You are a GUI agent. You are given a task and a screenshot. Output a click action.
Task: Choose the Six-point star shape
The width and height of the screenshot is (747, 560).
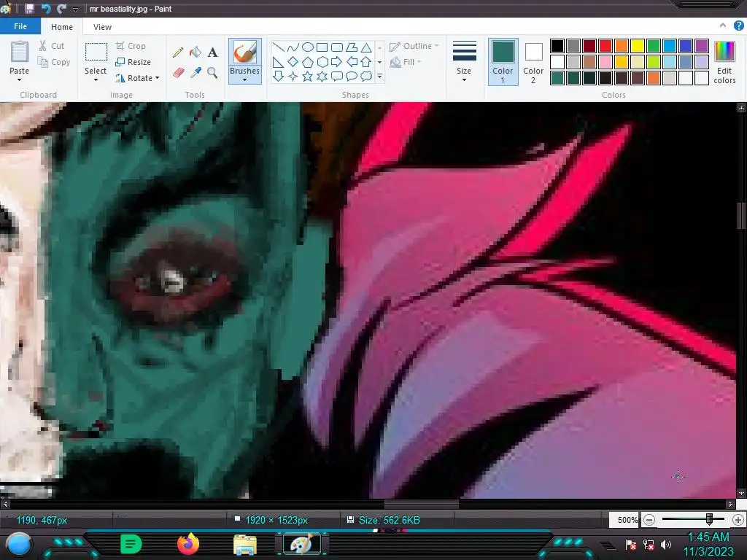click(322, 76)
